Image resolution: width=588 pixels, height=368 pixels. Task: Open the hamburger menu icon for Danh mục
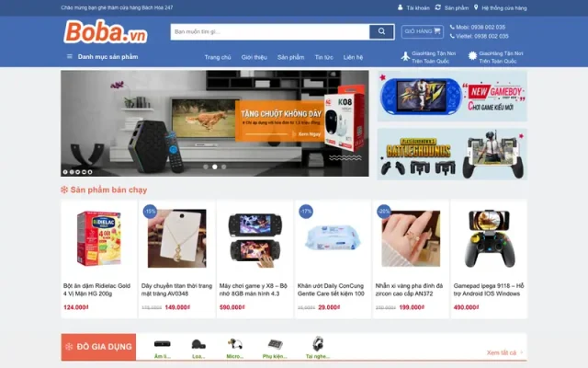[x=70, y=57]
